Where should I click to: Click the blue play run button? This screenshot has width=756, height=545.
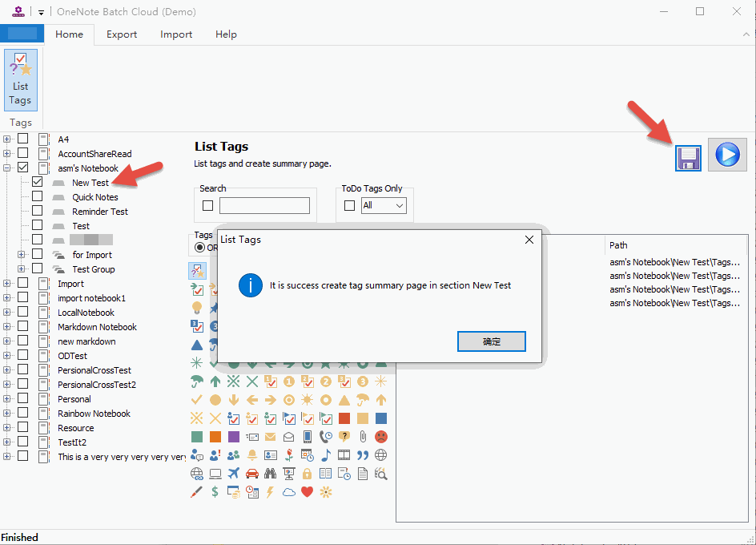(x=727, y=155)
